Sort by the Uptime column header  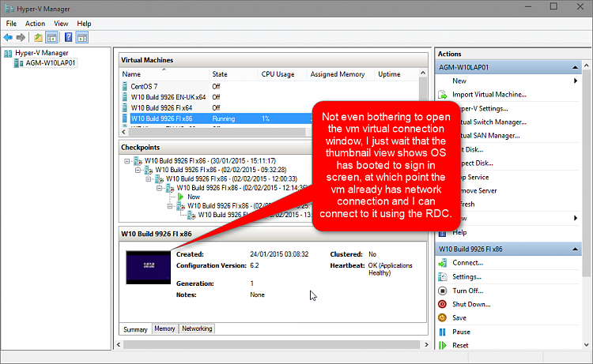[x=396, y=74]
